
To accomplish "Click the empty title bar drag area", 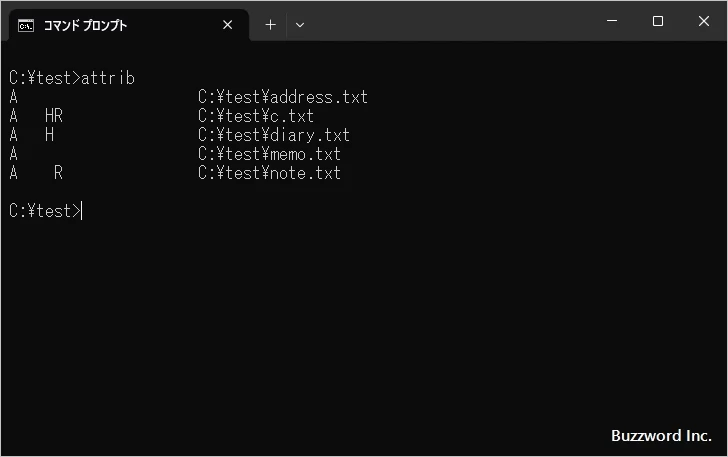I will 450,21.
